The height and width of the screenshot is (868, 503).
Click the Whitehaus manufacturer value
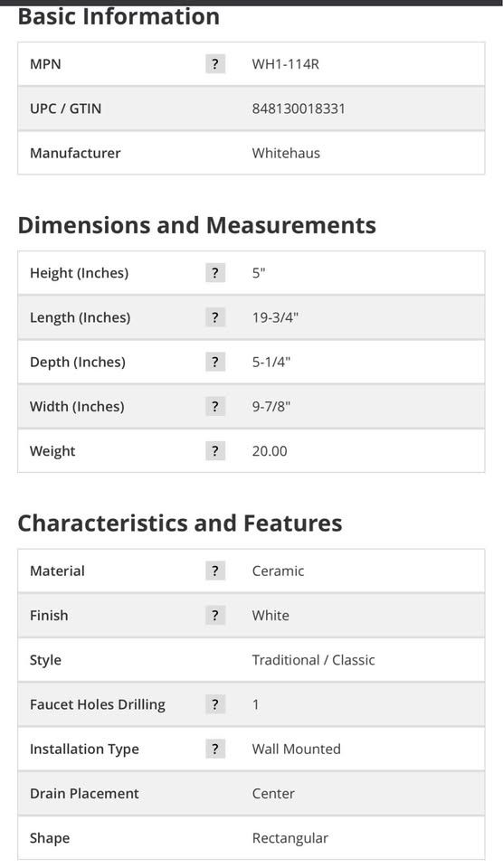(286, 154)
